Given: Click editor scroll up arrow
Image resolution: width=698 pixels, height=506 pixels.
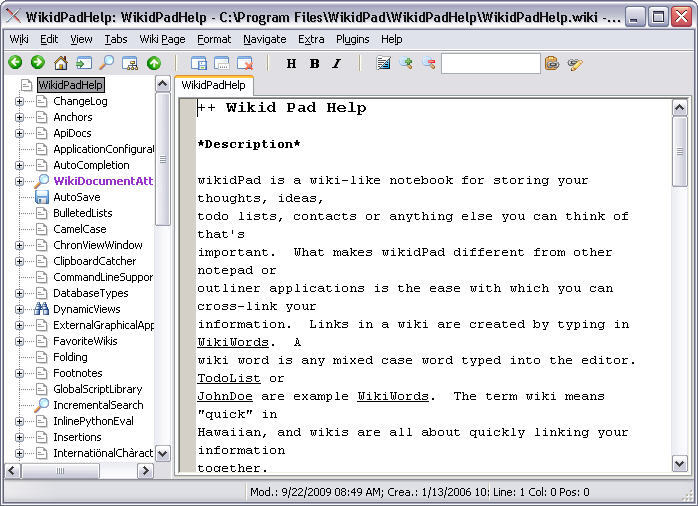Looking at the screenshot, I should coord(679,108).
